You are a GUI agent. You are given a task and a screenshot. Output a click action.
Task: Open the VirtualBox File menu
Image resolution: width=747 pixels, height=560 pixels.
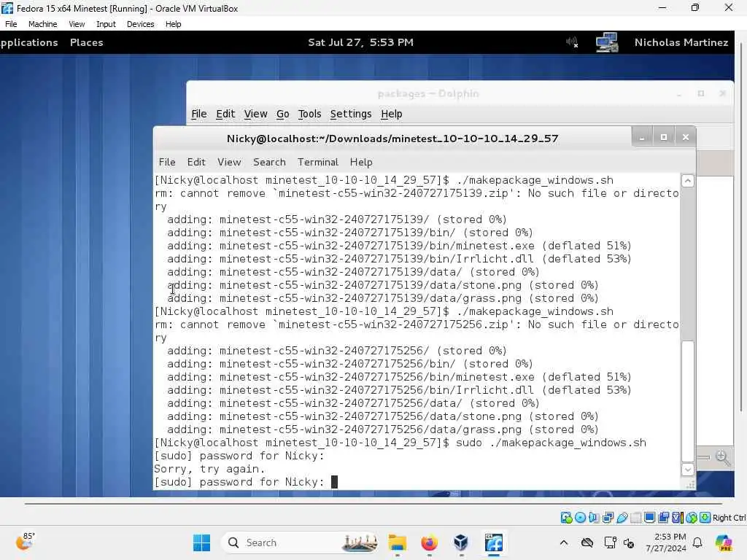(11, 24)
